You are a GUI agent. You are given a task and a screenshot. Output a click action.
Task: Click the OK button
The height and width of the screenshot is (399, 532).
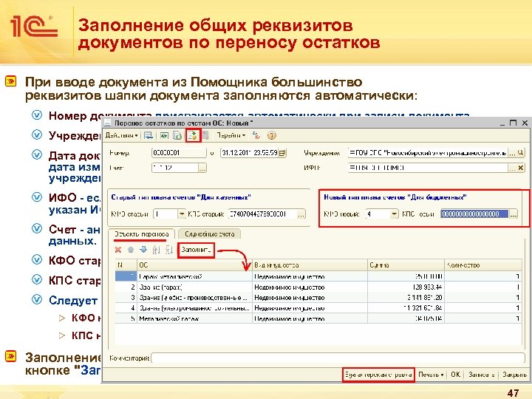[x=455, y=375]
